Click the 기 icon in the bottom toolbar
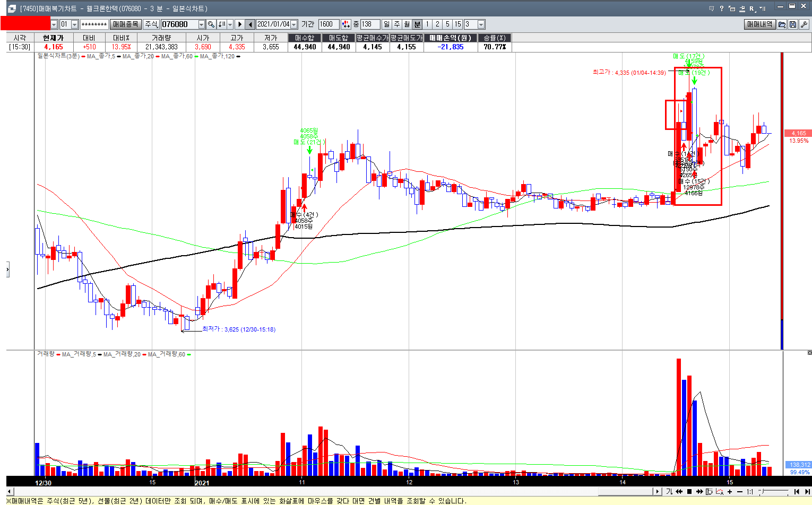 click(x=669, y=492)
